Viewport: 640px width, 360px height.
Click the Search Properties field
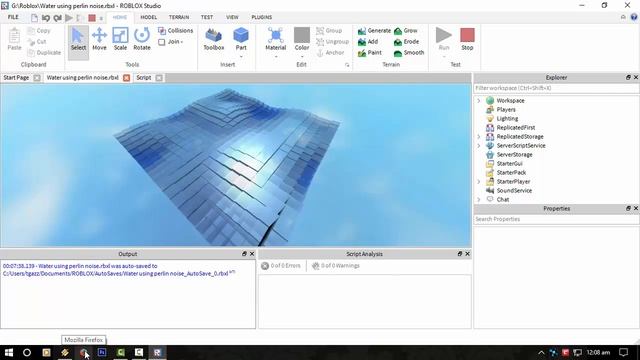(556, 219)
